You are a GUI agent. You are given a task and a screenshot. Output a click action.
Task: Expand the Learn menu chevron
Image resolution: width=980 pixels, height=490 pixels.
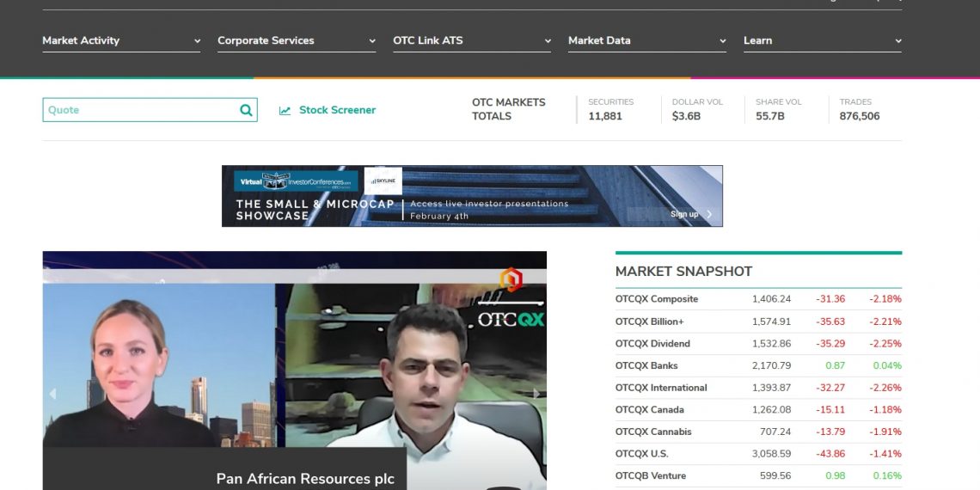pos(898,41)
